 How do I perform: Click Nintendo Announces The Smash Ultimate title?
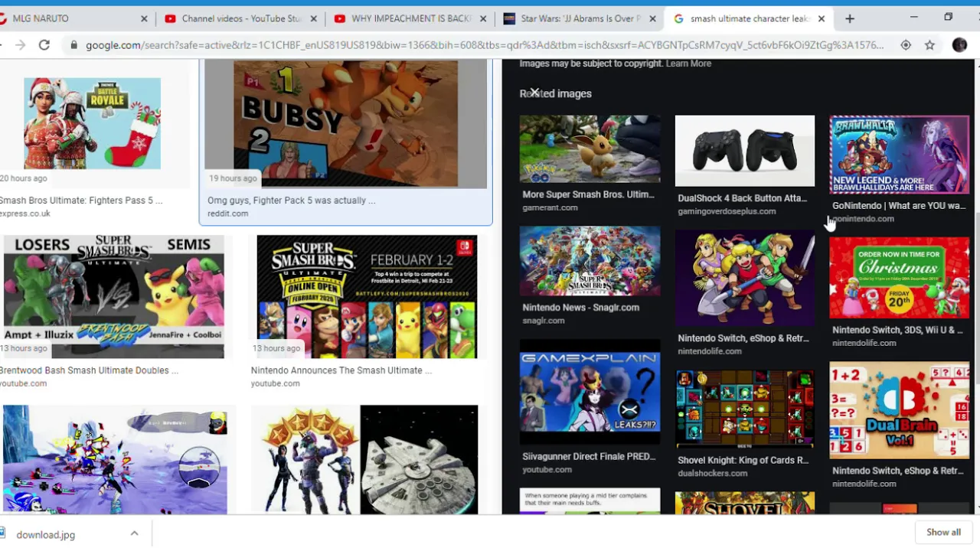(x=341, y=370)
